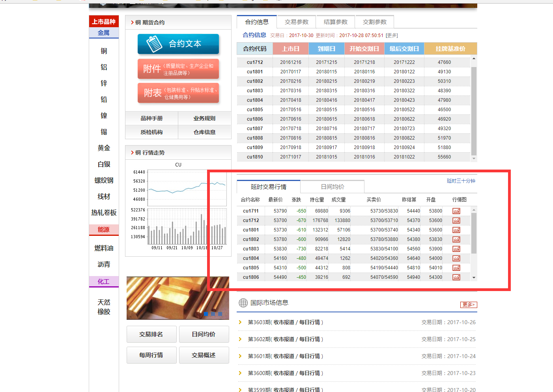Screen dimensions: 553x392
Task: Select 锡 in the metals sidebar
Action: click(104, 132)
